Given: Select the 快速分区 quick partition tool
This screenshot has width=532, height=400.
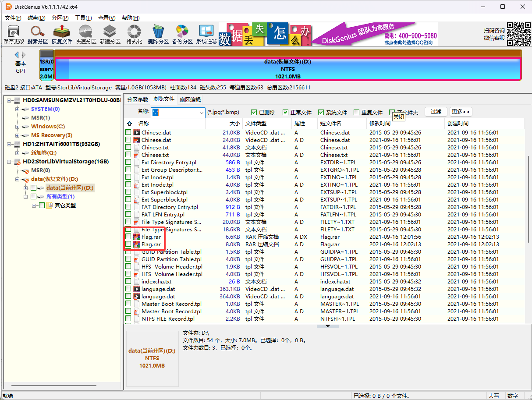Looking at the screenshot, I should coord(86,33).
